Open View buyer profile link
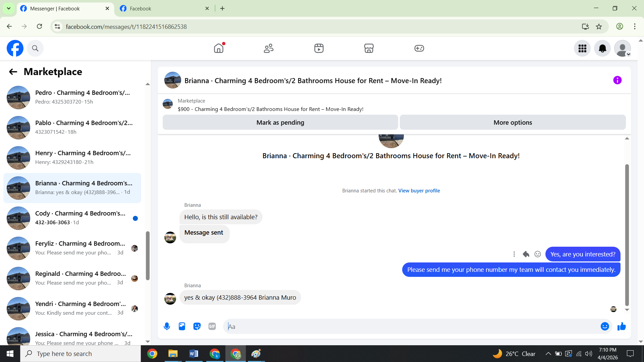The width and height of the screenshot is (644, 362). (419, 191)
